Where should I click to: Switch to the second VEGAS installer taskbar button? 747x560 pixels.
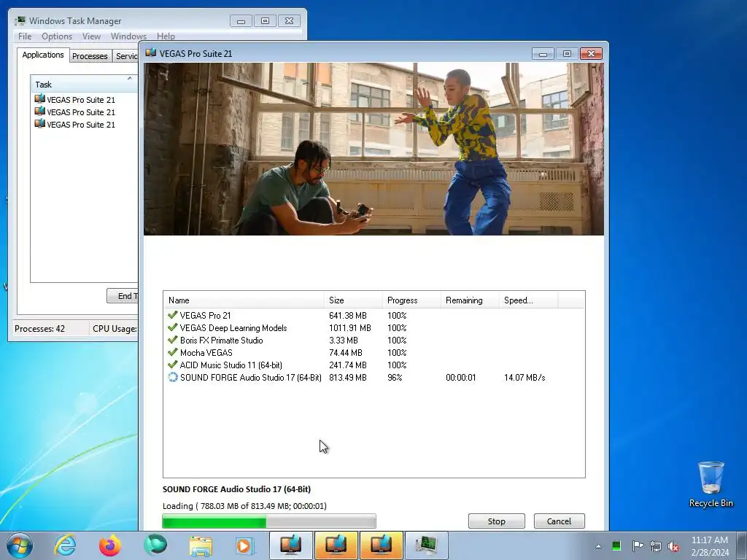[336, 545]
